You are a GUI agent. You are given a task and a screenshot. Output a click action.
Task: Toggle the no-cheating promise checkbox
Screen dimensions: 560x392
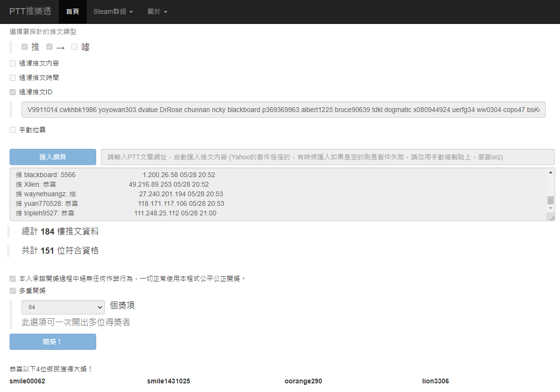point(13,279)
